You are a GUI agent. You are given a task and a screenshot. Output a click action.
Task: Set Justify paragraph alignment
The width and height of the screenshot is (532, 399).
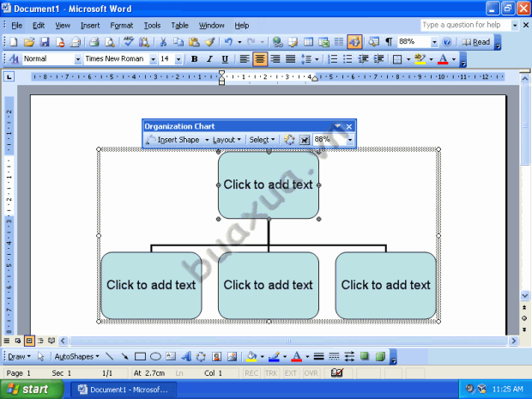click(290, 59)
